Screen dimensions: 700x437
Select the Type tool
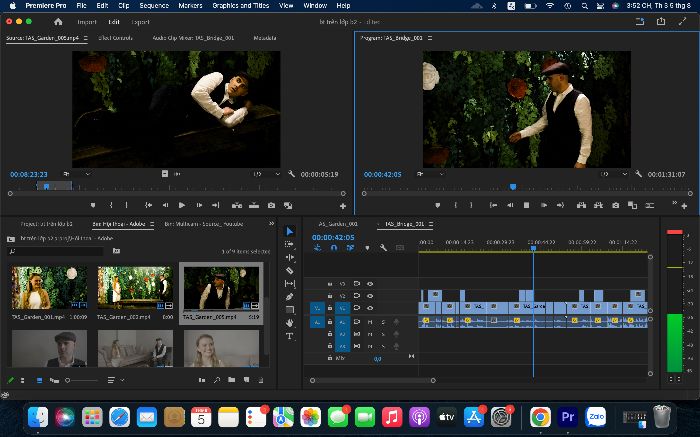pyautogui.click(x=290, y=336)
